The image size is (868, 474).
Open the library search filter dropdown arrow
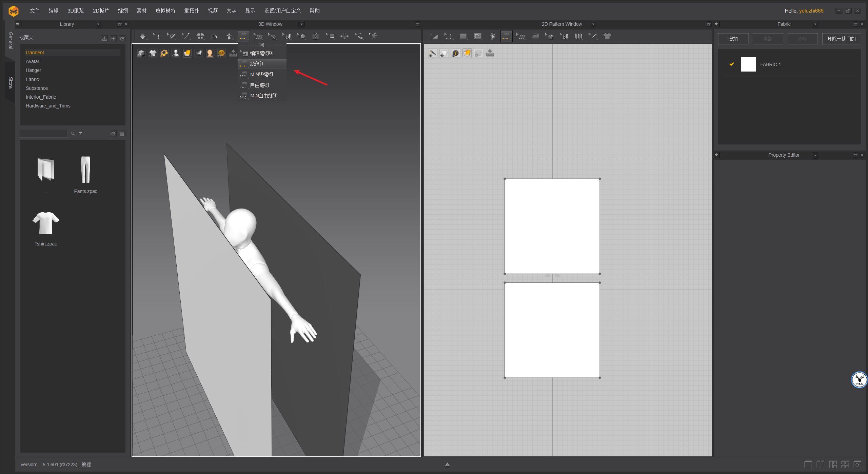(x=81, y=134)
